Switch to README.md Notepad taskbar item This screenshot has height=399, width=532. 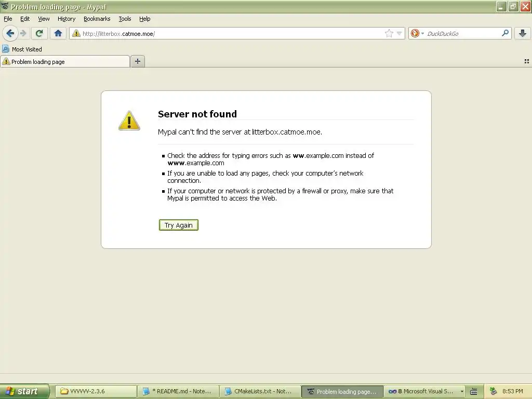click(179, 391)
